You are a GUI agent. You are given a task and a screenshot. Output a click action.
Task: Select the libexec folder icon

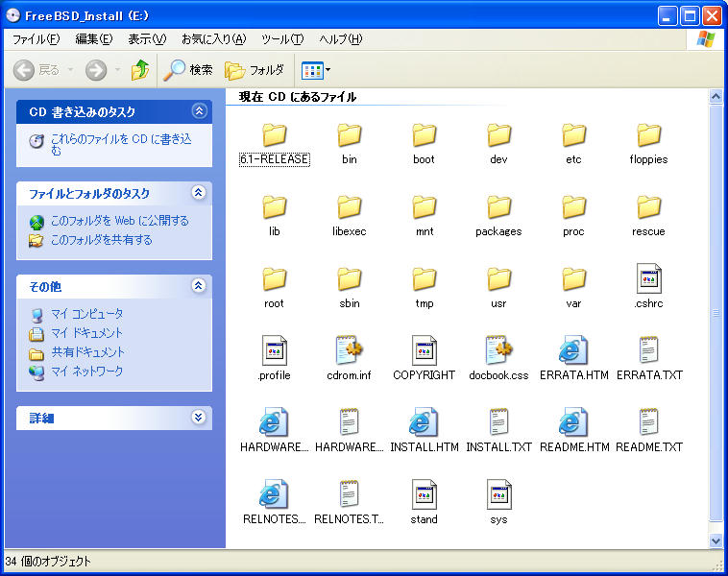(350, 207)
